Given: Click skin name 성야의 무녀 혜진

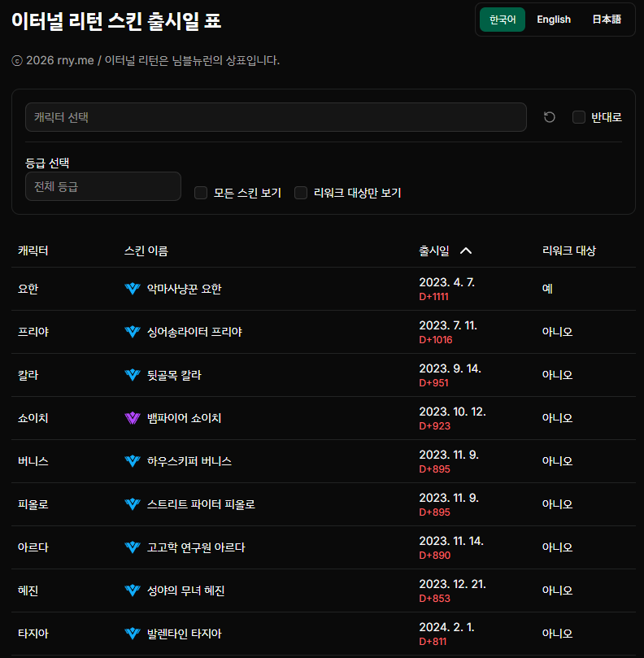Looking at the screenshot, I should (186, 590).
